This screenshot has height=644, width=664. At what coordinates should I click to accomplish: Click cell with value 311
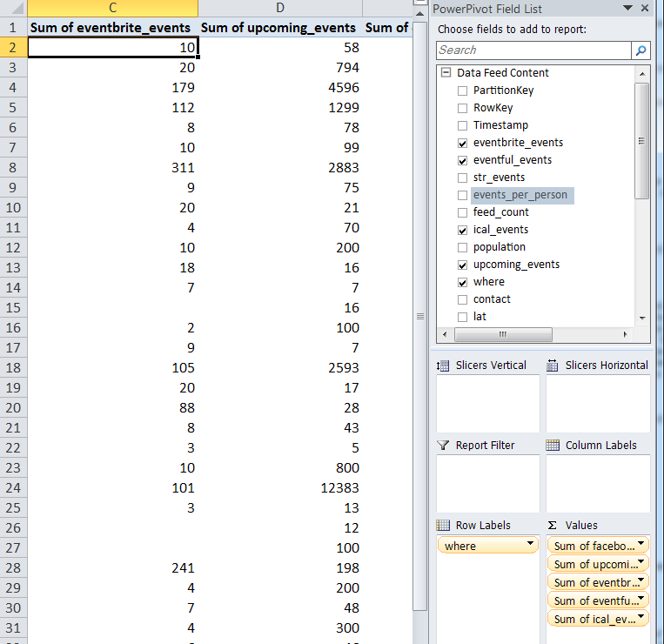pos(112,168)
